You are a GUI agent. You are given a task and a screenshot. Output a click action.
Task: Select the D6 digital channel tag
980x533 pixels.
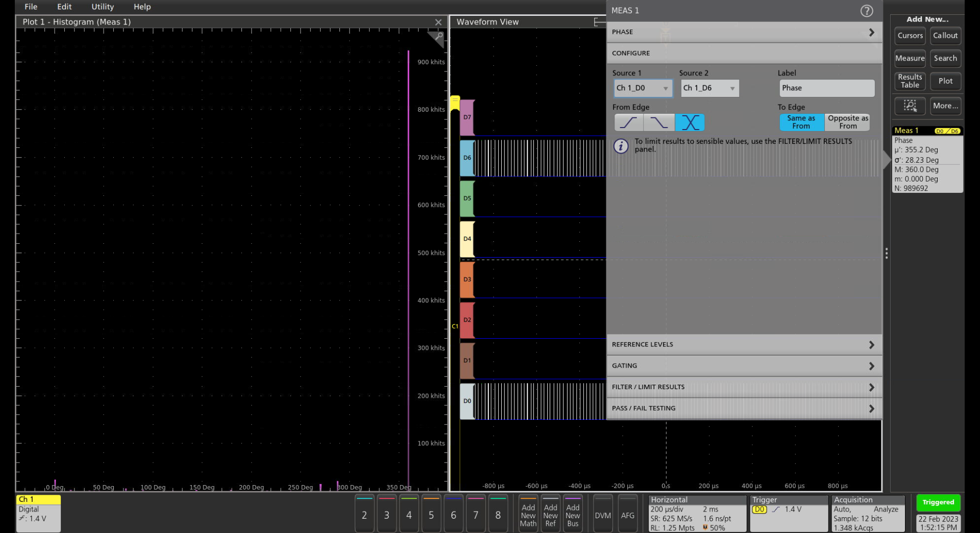(467, 158)
